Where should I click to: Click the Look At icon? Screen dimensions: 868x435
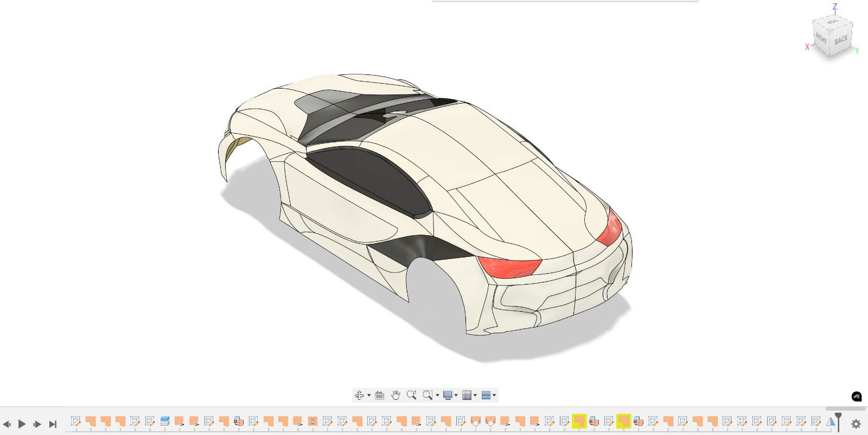(x=380, y=395)
